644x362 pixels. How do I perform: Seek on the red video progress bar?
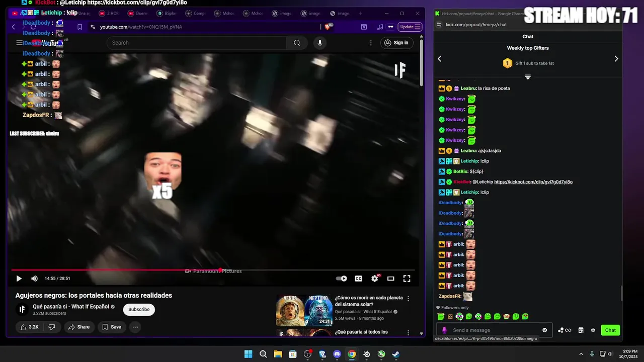point(213,270)
